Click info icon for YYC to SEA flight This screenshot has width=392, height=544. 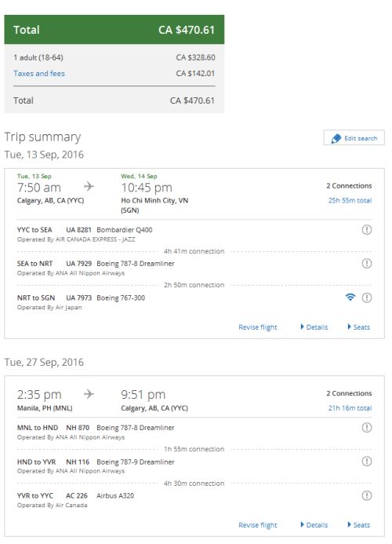coord(367,230)
